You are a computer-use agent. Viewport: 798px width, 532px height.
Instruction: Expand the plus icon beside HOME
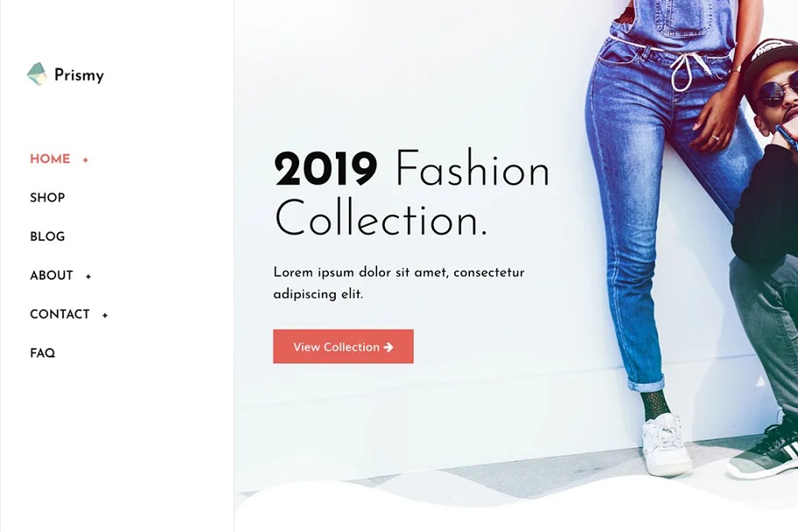pos(86,160)
